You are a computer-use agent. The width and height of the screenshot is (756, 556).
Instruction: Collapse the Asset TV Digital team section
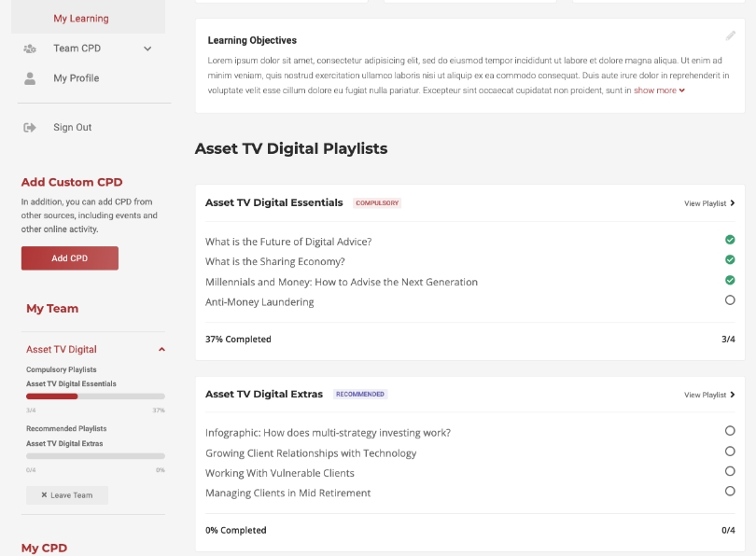[x=161, y=350]
